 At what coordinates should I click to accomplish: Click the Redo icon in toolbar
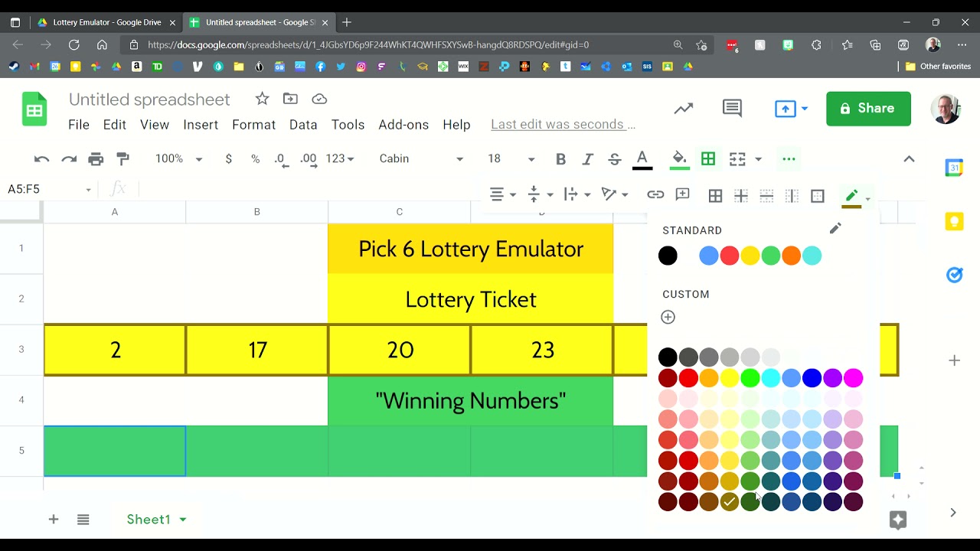pyautogui.click(x=69, y=159)
